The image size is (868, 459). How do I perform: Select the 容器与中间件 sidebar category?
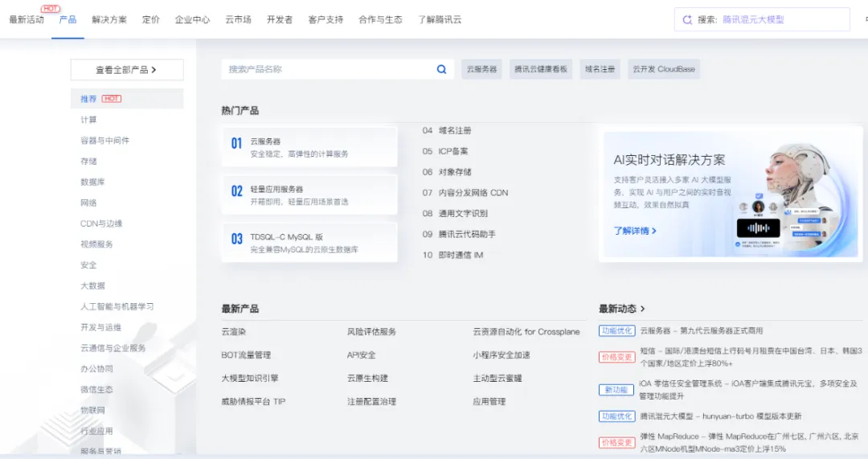[x=104, y=141]
